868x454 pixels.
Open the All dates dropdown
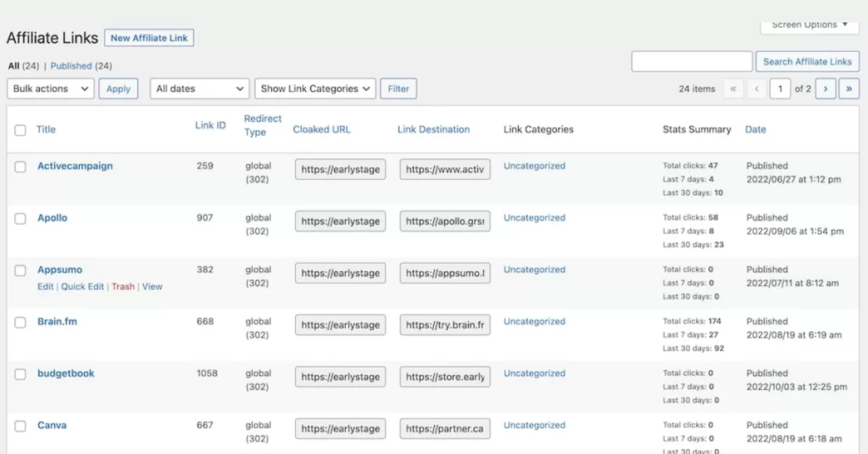click(200, 89)
